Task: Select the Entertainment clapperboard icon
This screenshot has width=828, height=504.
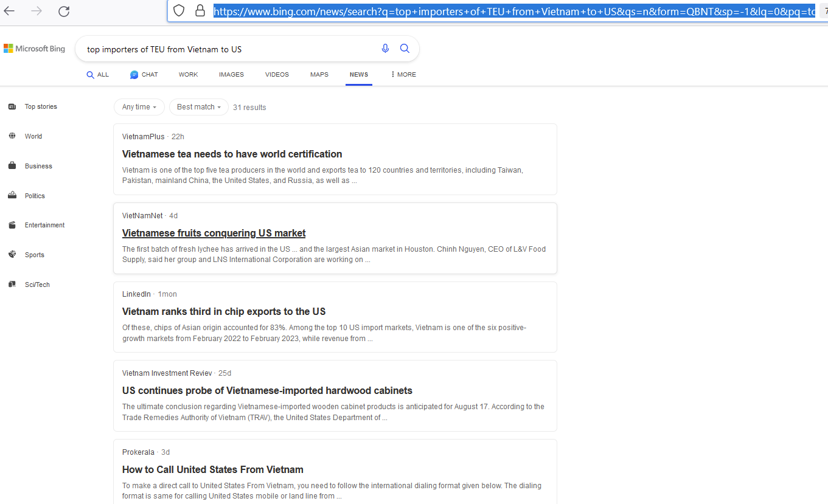Action: [12, 225]
